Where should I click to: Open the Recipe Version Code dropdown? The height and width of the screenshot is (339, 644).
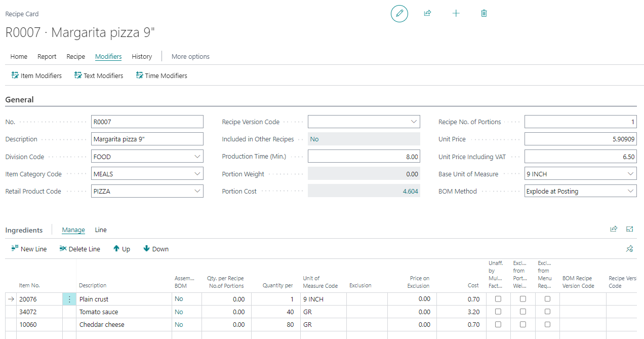pos(414,122)
